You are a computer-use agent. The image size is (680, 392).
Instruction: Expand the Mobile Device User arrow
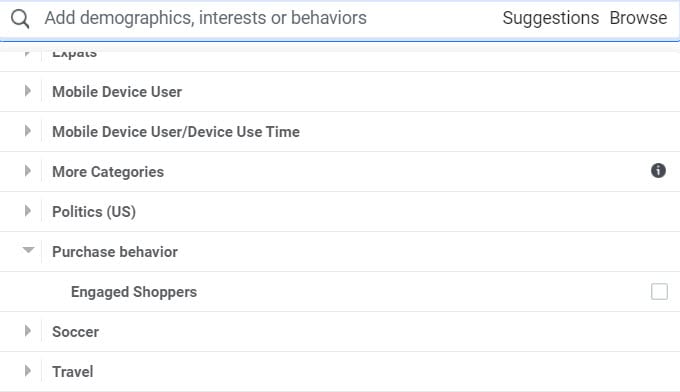[x=28, y=91]
